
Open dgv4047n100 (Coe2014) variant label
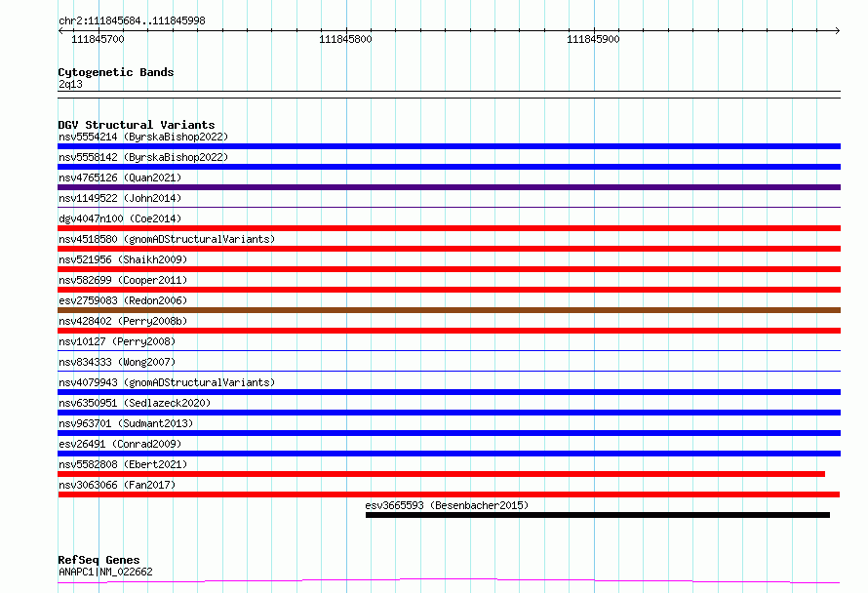click(x=120, y=218)
